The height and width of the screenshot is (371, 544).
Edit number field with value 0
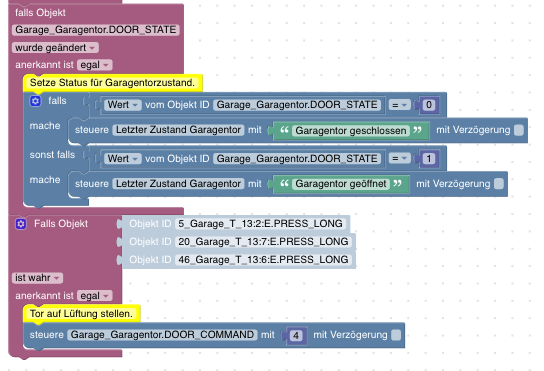[429, 105]
